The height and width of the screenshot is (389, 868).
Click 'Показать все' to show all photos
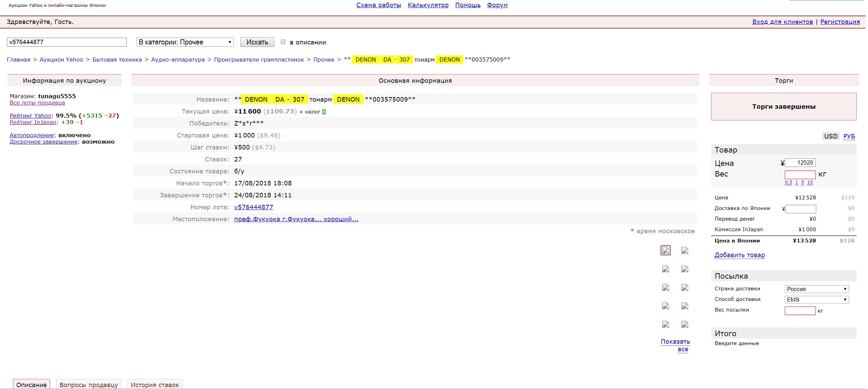click(675, 345)
